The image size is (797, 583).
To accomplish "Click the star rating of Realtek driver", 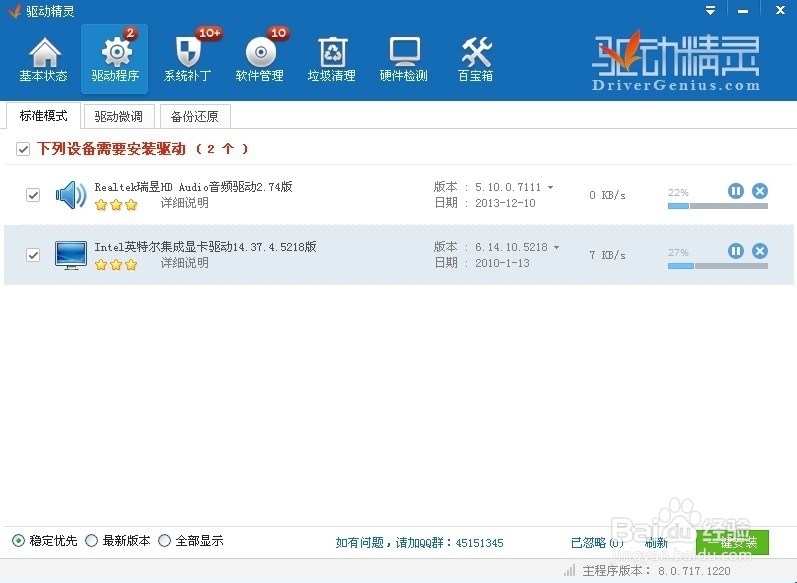I will tap(116, 205).
